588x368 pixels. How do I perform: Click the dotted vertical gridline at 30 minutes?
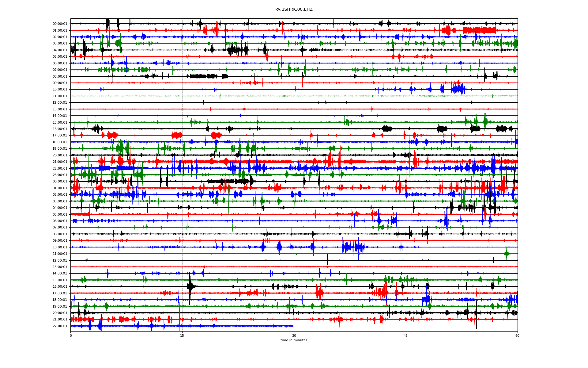point(294,106)
